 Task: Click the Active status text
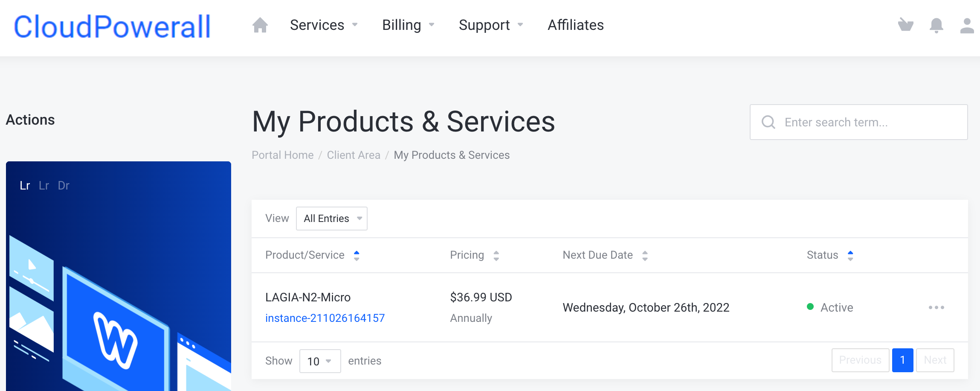coord(837,308)
